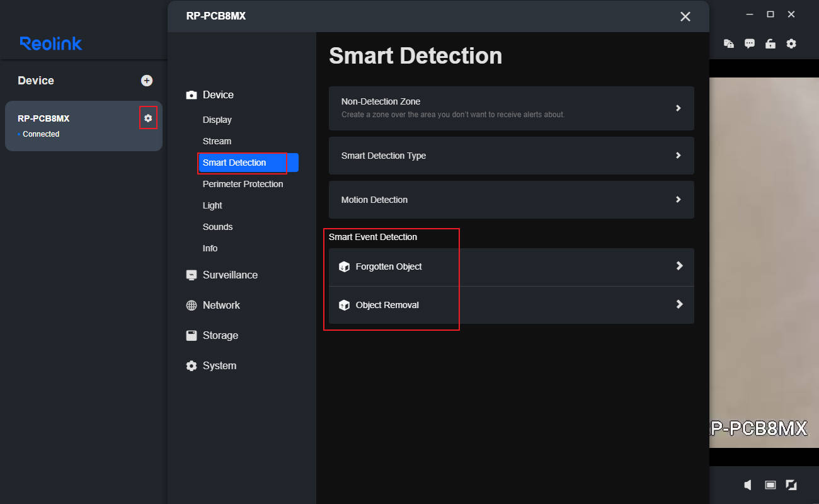The width and height of the screenshot is (819, 504).
Task: Open settings for RP-PCB8MX via gear icon
Action: coord(148,118)
